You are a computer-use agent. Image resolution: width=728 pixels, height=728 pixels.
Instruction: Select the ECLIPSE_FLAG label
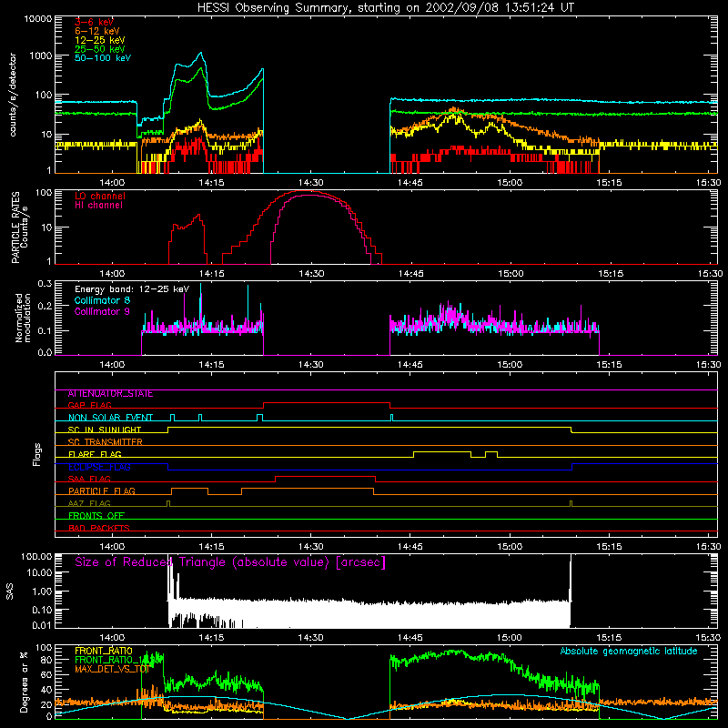point(99,467)
